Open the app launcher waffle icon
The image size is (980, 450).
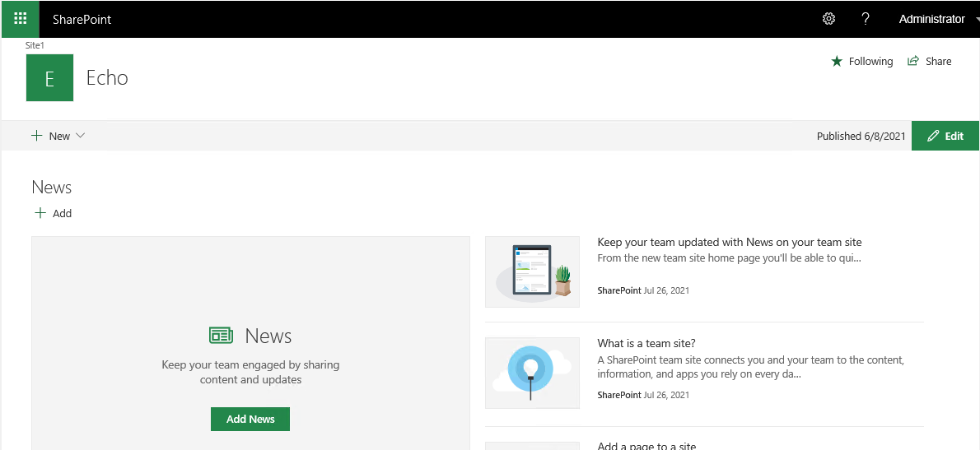[x=20, y=19]
